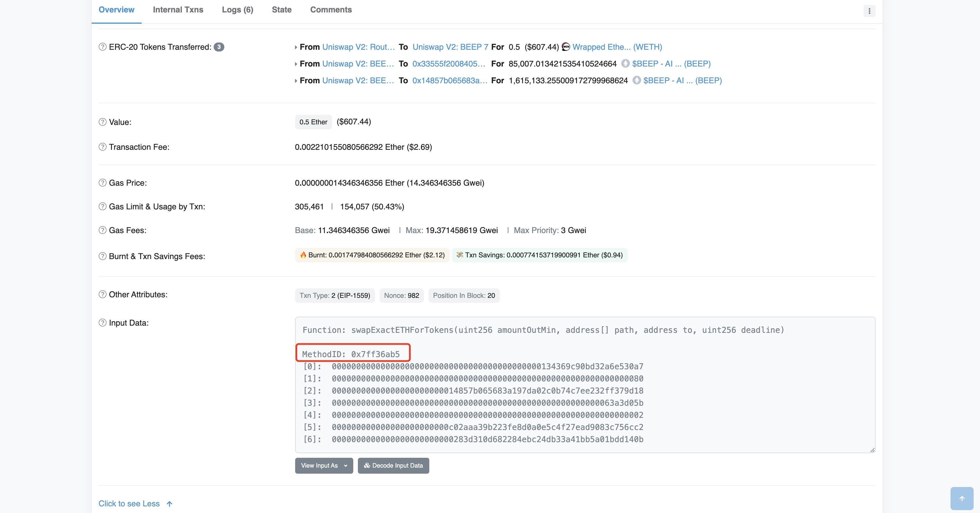Open the three-dot options menu
This screenshot has height=513, width=980.
point(869,11)
